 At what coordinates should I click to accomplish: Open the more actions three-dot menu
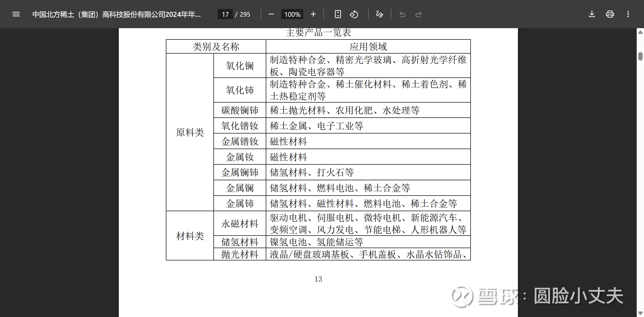pos(628,14)
